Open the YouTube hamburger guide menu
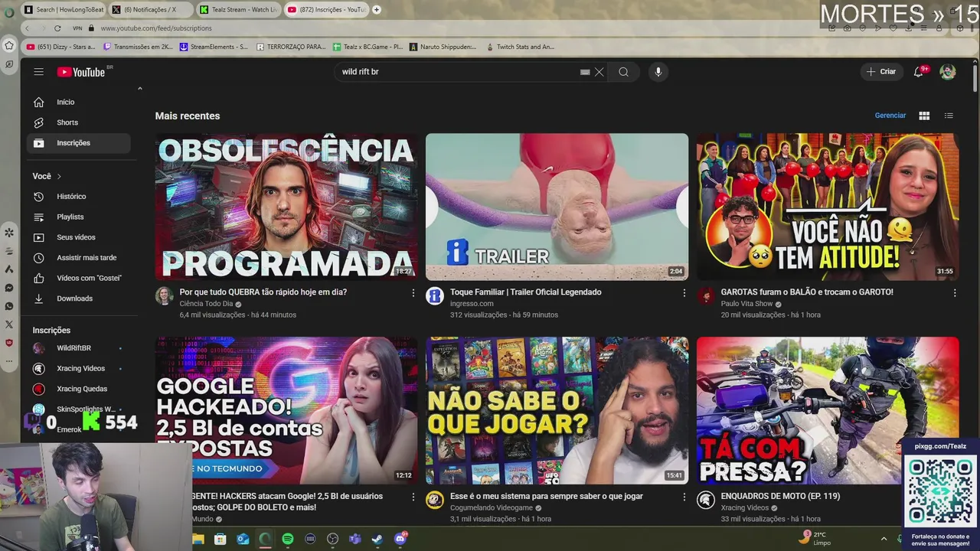The height and width of the screenshot is (551, 980). [x=38, y=72]
